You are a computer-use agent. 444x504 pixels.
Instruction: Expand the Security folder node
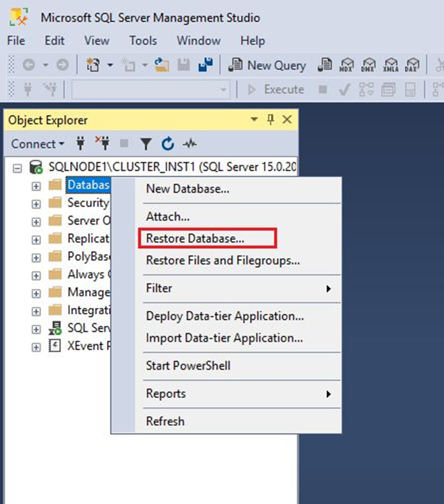tap(36, 203)
